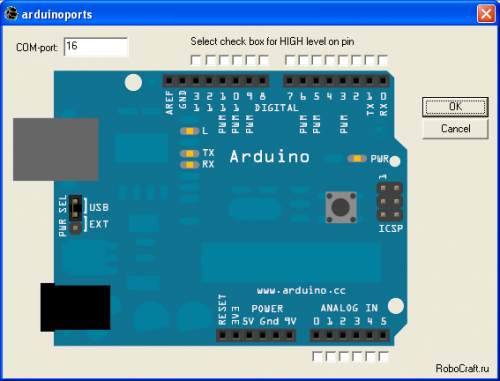The height and width of the screenshot is (381, 500).
Task: Check the box below analog pin 0
Action: pos(317,357)
